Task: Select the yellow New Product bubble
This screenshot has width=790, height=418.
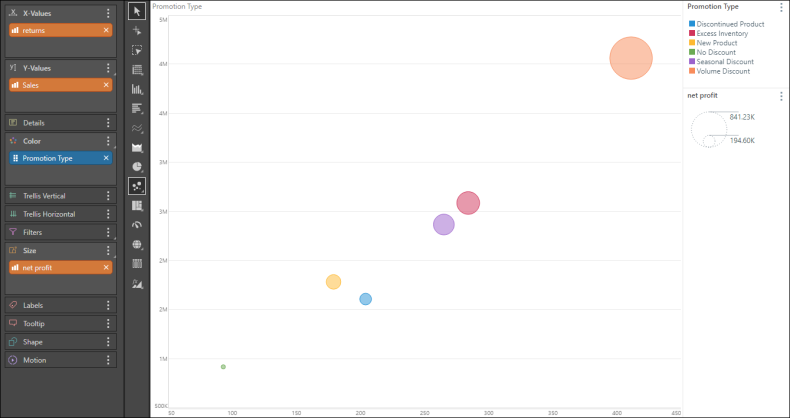Action: [333, 282]
